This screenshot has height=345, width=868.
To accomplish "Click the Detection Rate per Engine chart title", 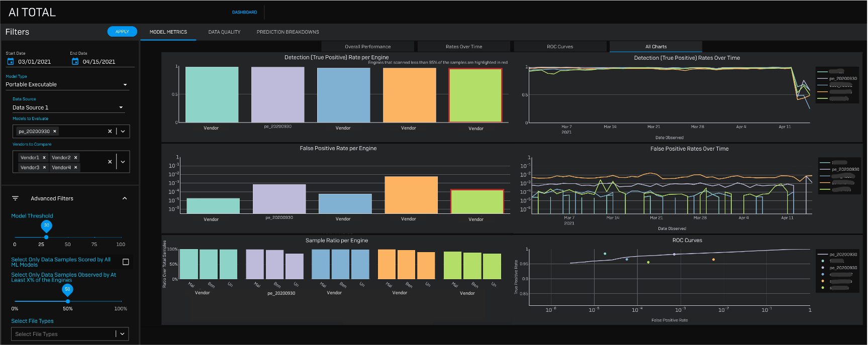I will 337,57.
